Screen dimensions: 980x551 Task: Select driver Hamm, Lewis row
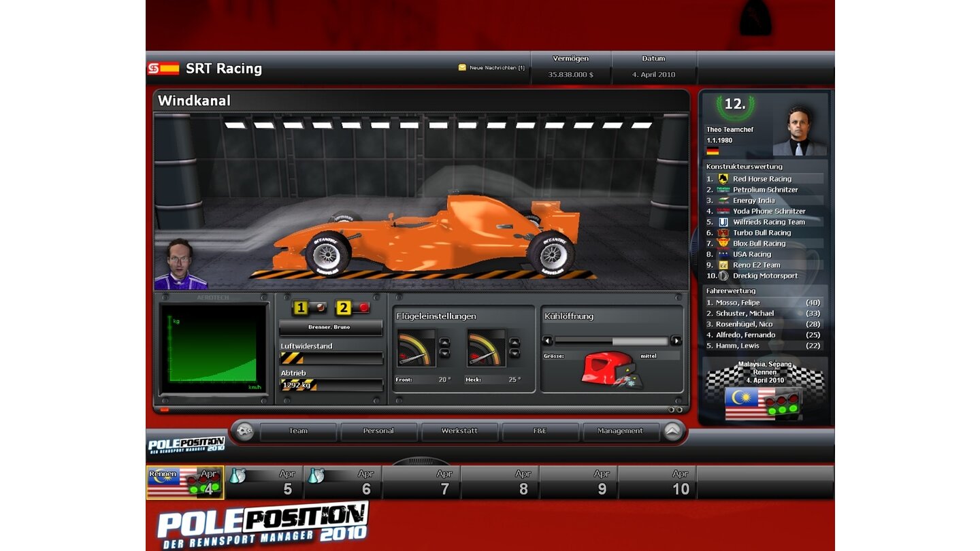point(764,346)
